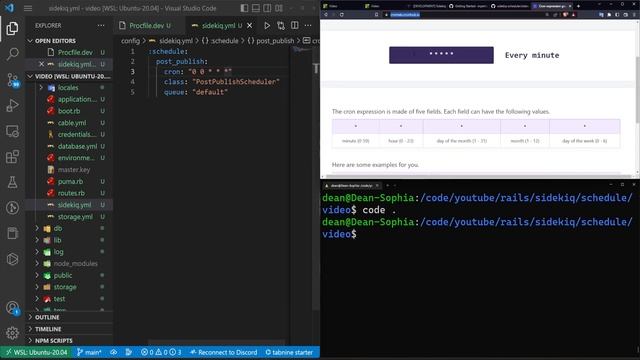Expand the locales folder
Screen dimensions: 640x360
coord(68,88)
